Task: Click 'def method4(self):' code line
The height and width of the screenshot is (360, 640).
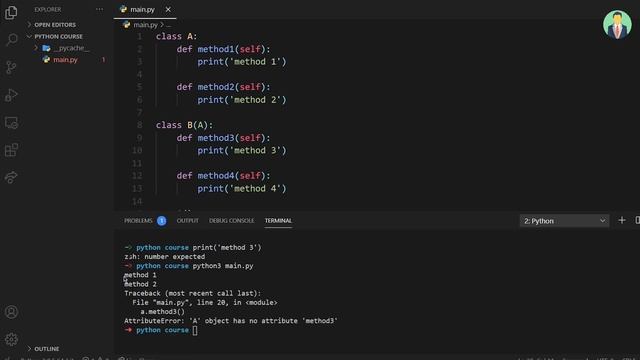Action: (x=223, y=176)
